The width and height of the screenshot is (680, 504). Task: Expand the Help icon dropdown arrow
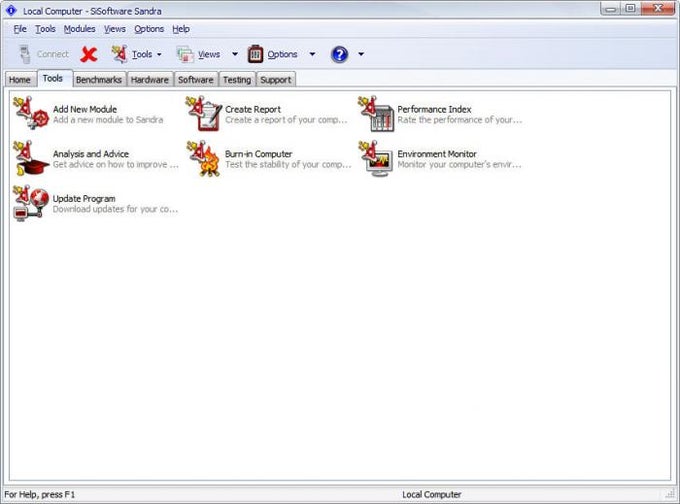(x=361, y=54)
